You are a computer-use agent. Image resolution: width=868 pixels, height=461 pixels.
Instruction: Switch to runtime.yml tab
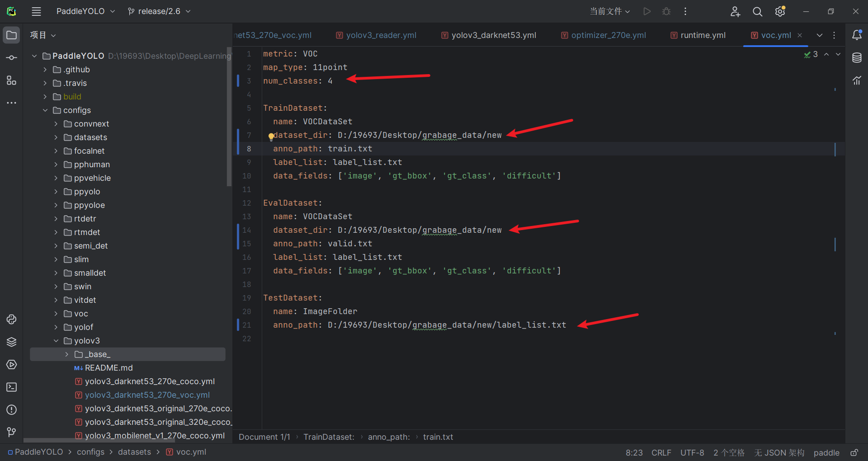tap(698, 35)
